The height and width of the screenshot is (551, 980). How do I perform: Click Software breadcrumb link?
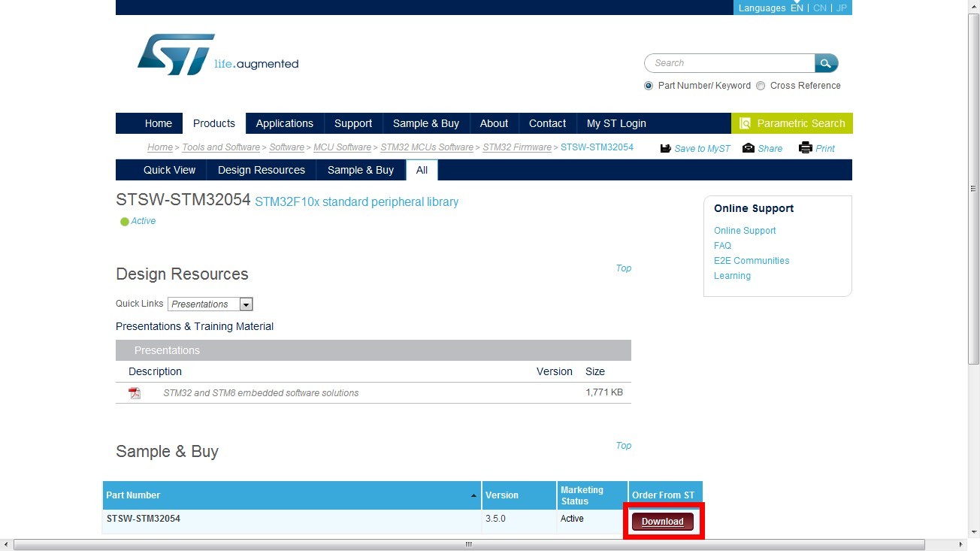point(287,147)
